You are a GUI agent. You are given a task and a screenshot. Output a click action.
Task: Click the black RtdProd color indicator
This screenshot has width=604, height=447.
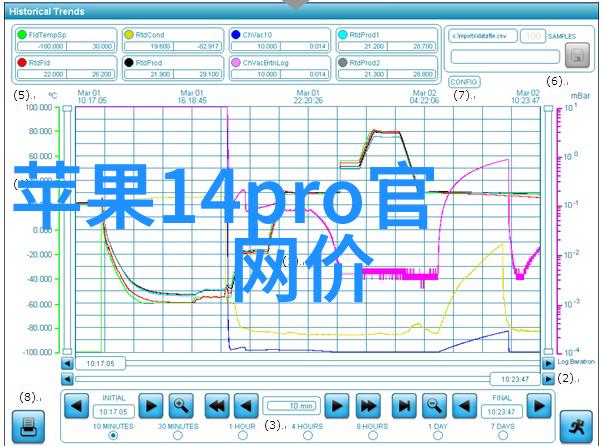[x=129, y=62]
